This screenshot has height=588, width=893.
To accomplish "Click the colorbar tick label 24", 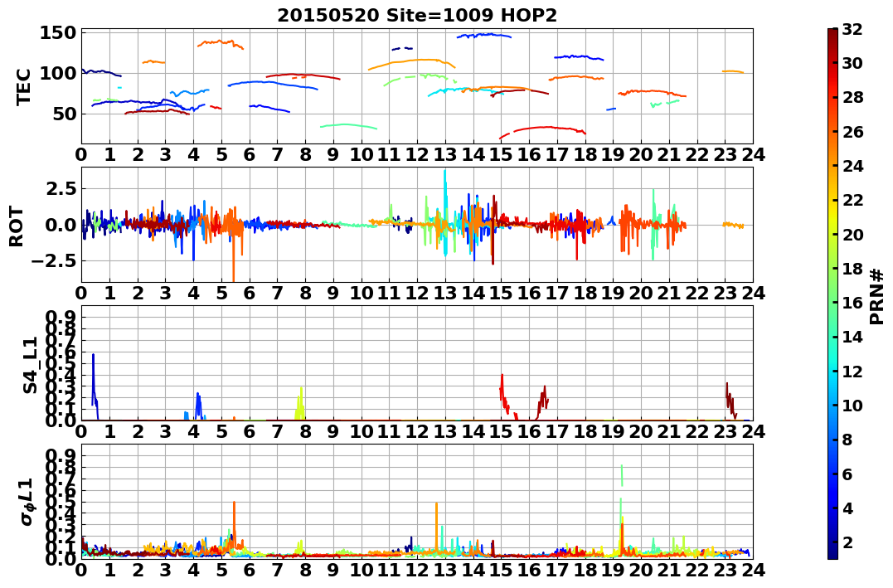I will pos(852,166).
